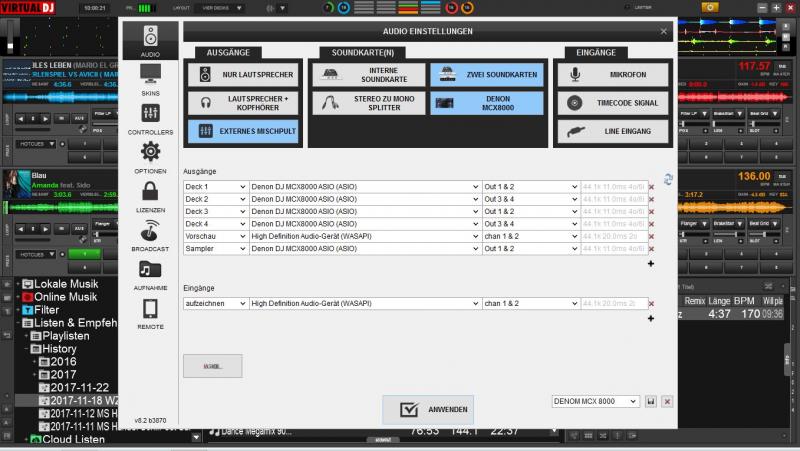Toggle Line Eingang input
The height and width of the screenshot is (451, 800).
(x=613, y=131)
